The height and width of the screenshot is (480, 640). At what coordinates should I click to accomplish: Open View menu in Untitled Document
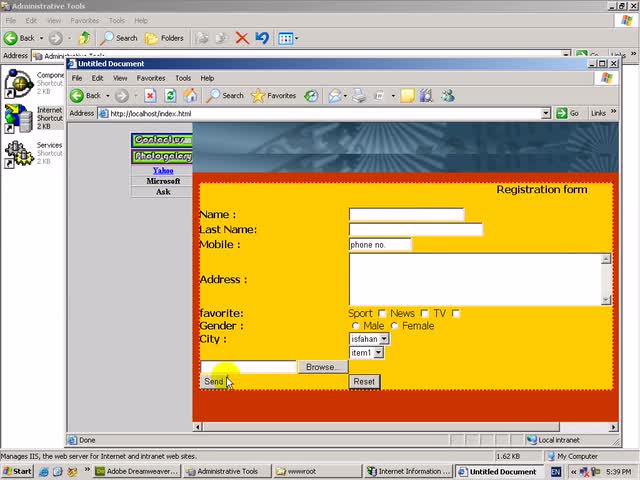click(120, 78)
